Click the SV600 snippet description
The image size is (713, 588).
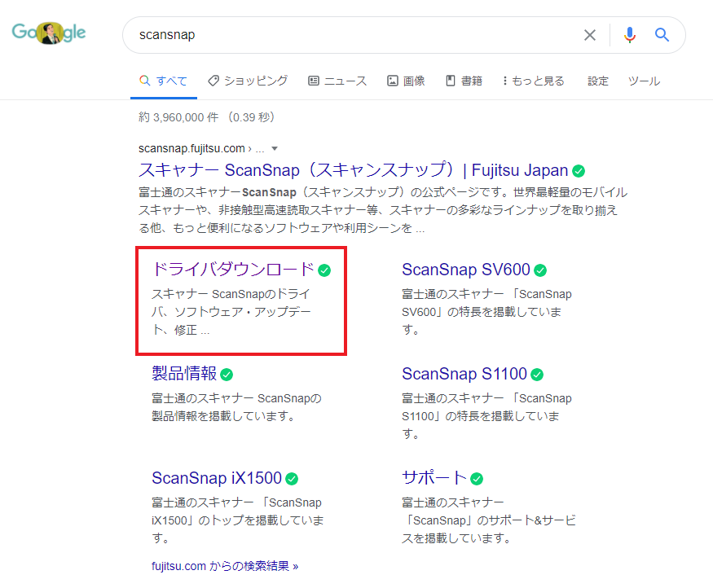pos(486,312)
